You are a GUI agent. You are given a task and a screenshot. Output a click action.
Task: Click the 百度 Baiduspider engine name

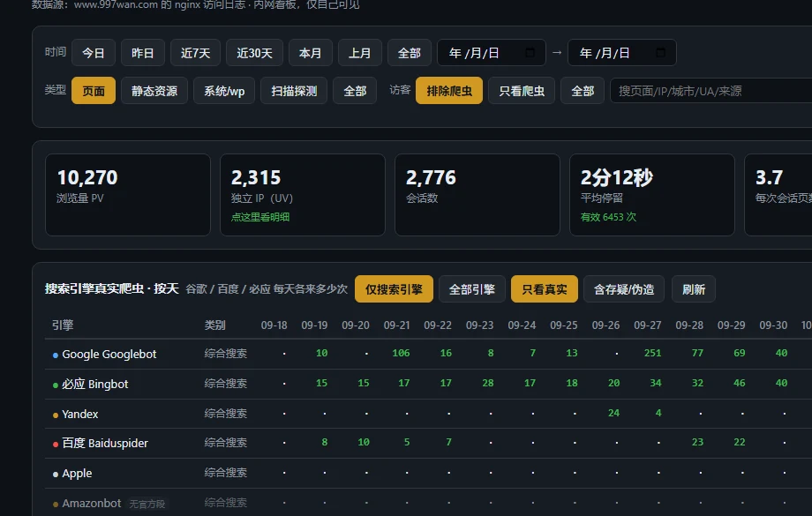[x=105, y=443]
